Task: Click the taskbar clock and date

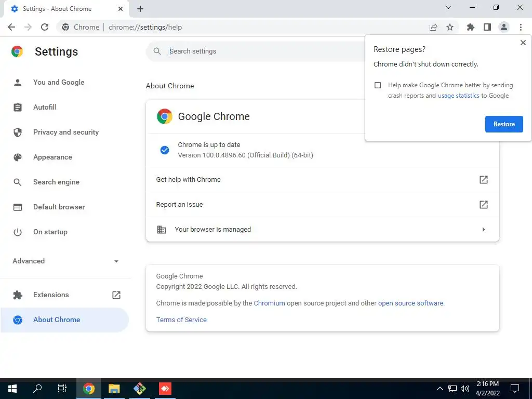Action: [487, 389]
